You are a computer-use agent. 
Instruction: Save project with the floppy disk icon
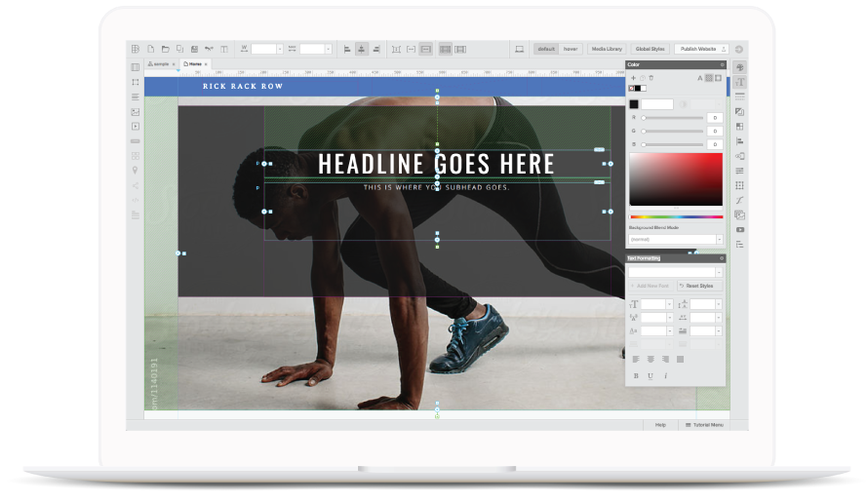[194, 50]
